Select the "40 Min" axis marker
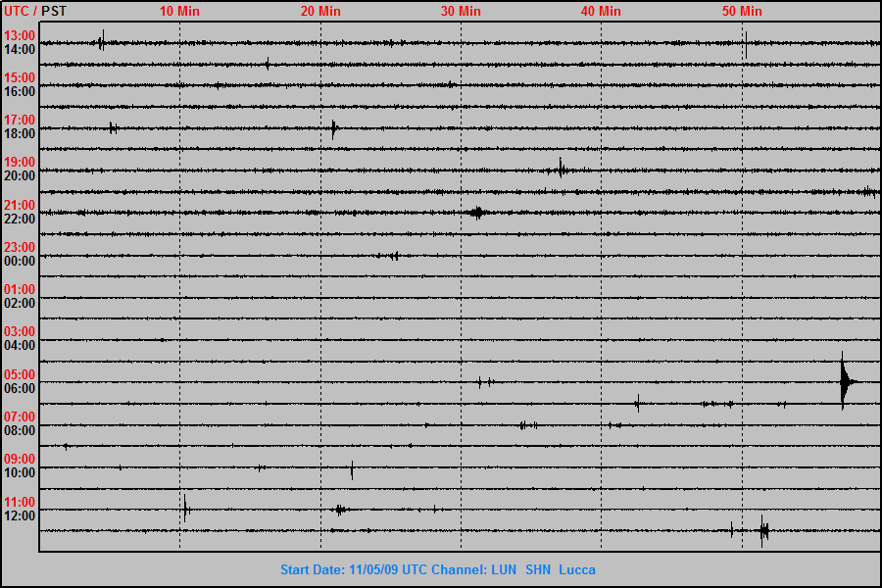The height and width of the screenshot is (588, 882). 601,11
